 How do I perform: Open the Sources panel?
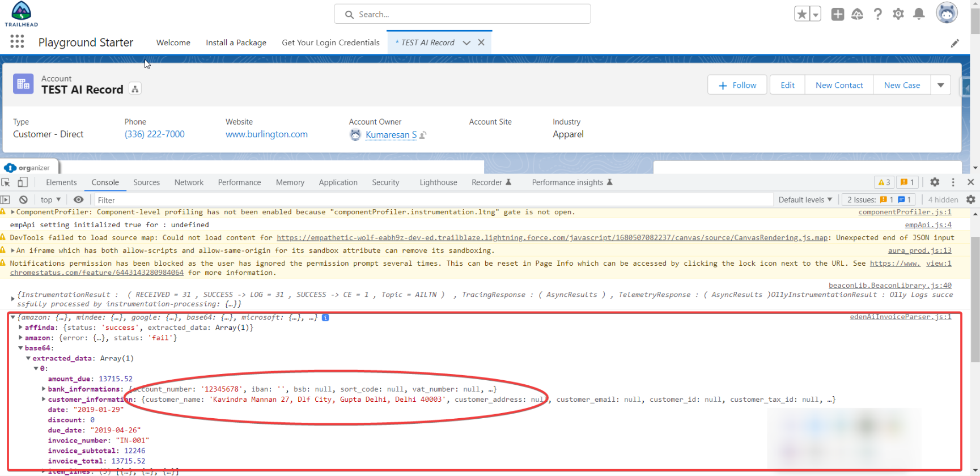point(146,182)
